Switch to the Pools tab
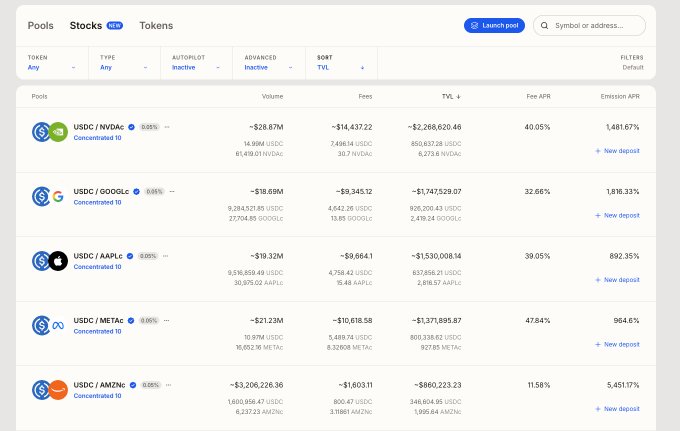Image resolution: width=680 pixels, height=431 pixels. [40, 26]
